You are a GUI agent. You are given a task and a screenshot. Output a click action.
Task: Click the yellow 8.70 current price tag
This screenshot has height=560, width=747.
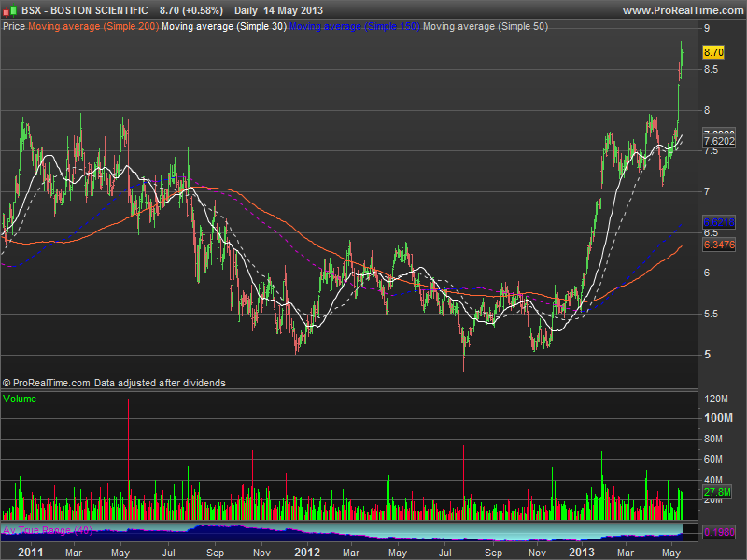tap(713, 52)
